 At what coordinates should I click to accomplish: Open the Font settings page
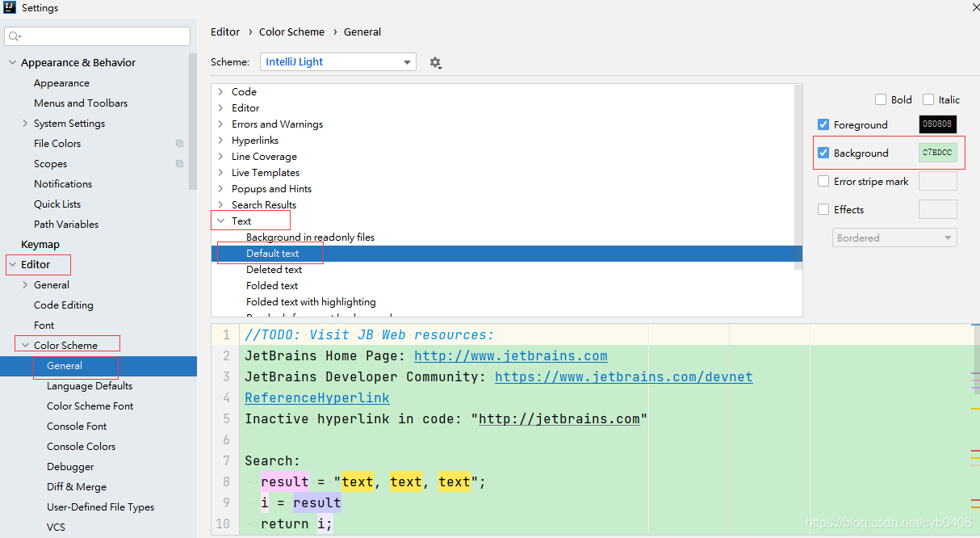[44, 325]
